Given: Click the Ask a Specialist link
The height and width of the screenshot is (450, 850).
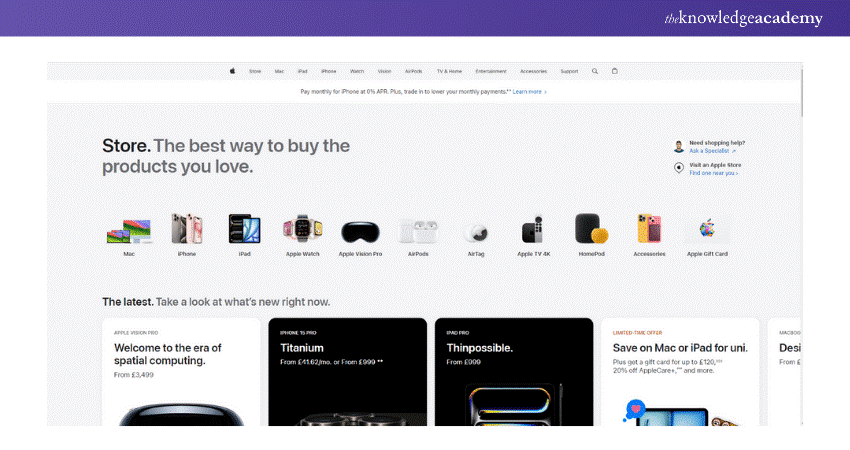Looking at the screenshot, I should (712, 151).
